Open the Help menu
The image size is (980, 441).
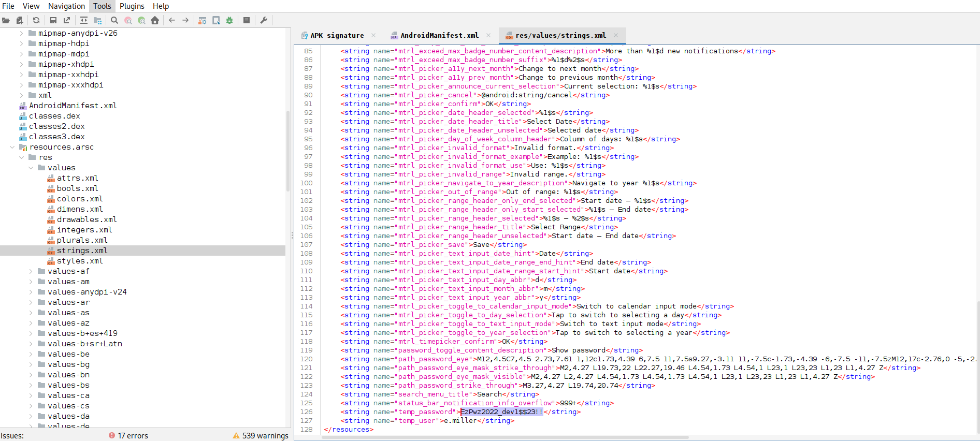161,6
